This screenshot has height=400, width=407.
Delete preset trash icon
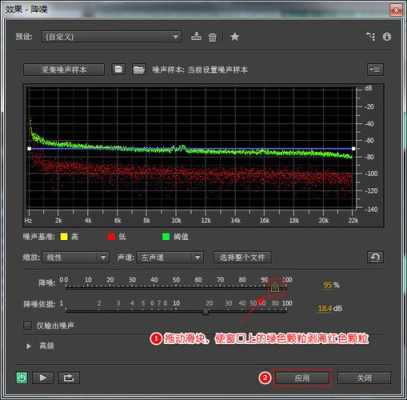point(212,37)
